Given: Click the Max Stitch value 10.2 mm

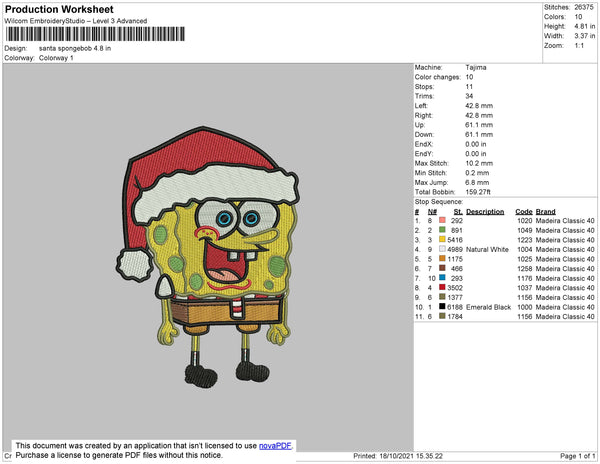Looking at the screenshot, I should (479, 163).
